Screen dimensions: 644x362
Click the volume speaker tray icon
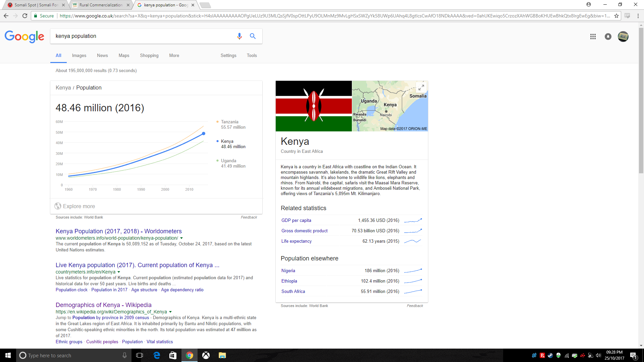click(598, 355)
